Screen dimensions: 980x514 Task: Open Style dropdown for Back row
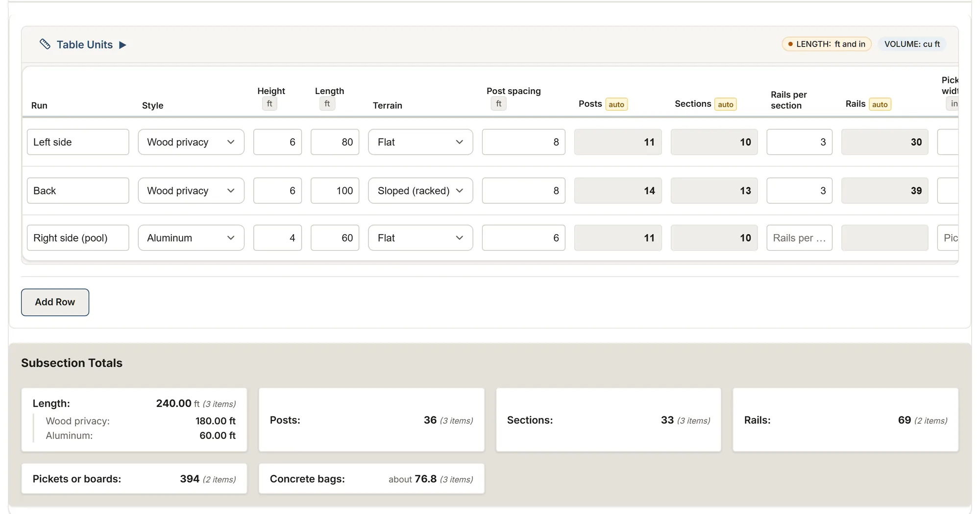click(x=191, y=191)
